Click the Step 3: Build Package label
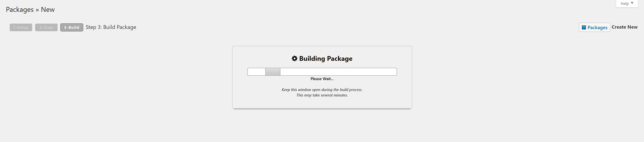 pos(111,27)
